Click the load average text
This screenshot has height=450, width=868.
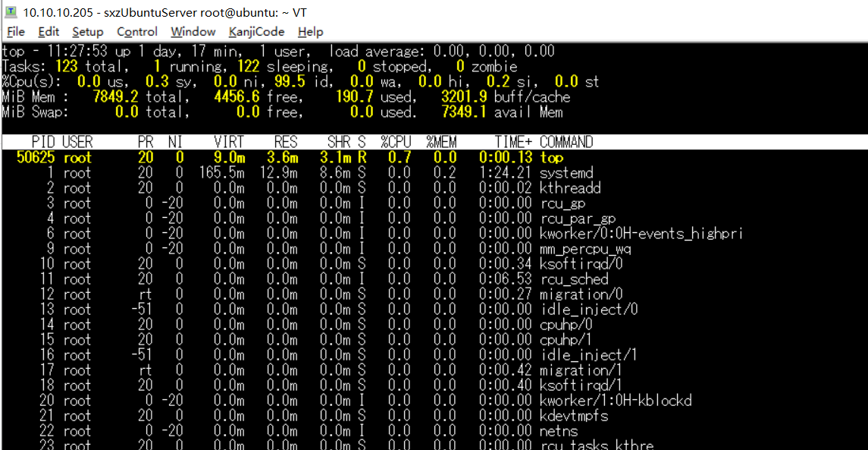[441, 52]
